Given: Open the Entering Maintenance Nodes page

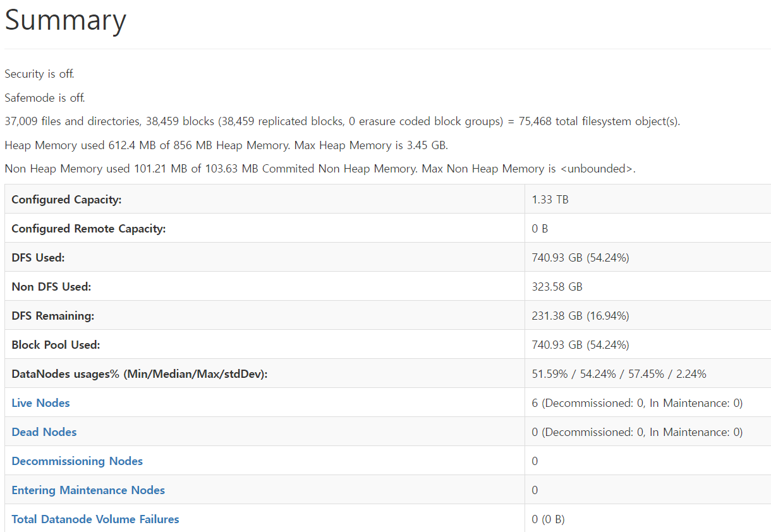Looking at the screenshot, I should [88, 490].
